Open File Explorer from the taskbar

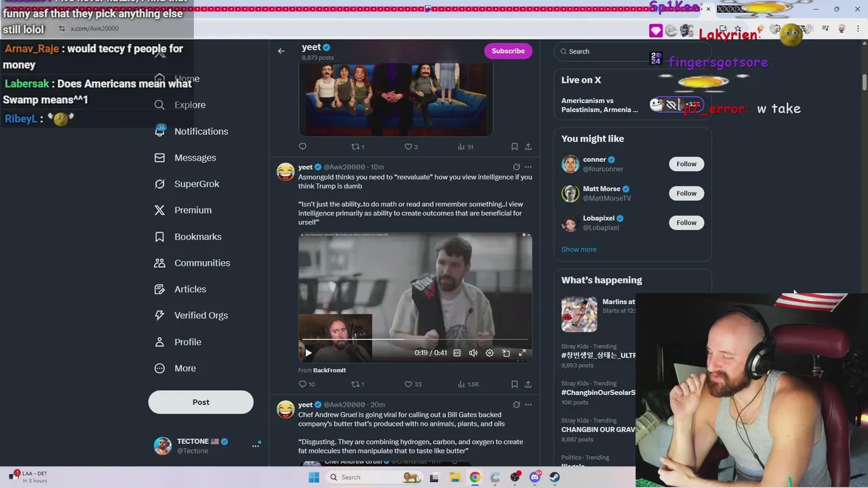454,477
